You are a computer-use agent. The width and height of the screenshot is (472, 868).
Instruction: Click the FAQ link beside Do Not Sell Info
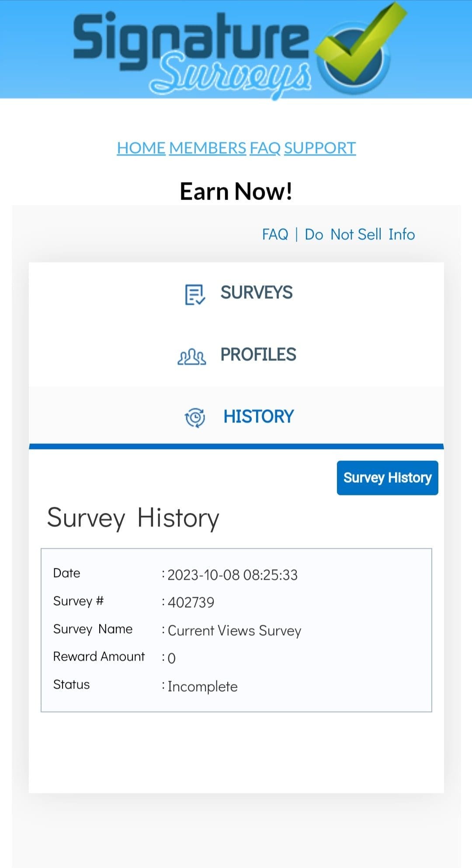275,235
